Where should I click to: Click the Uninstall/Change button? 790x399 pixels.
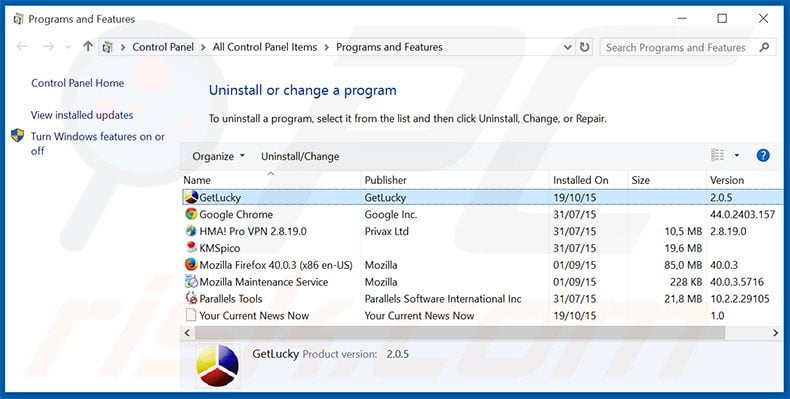pyautogui.click(x=300, y=156)
